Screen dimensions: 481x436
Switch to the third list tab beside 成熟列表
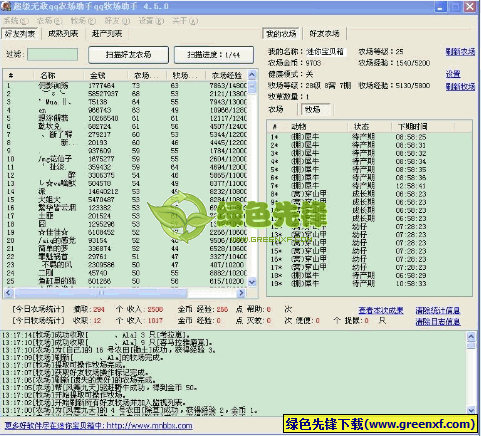pos(107,34)
